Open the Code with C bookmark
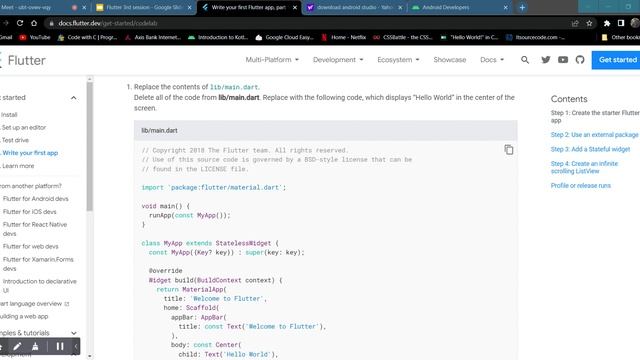 pyautogui.click(x=87, y=37)
